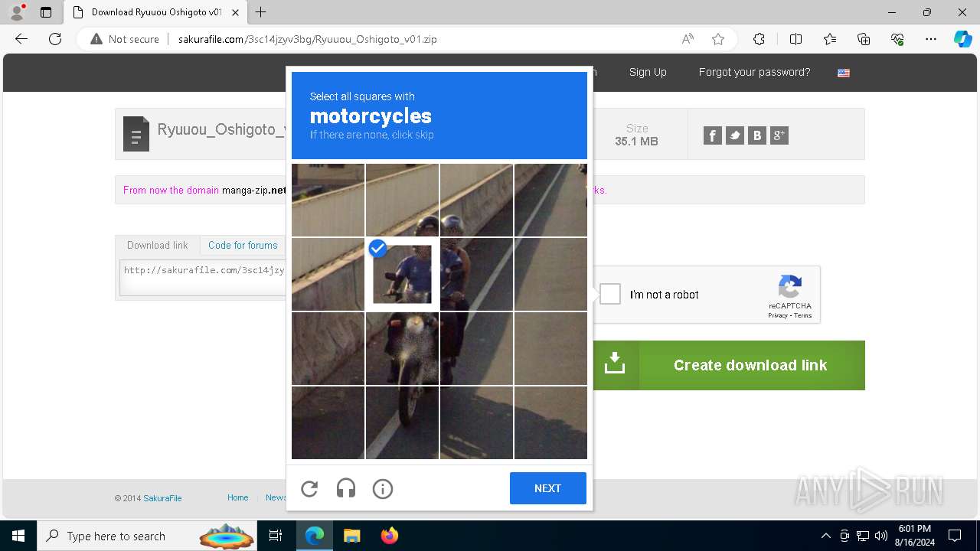Share on VK (B) icon
Image resolution: width=980 pixels, height=551 pixels.
coord(757,135)
